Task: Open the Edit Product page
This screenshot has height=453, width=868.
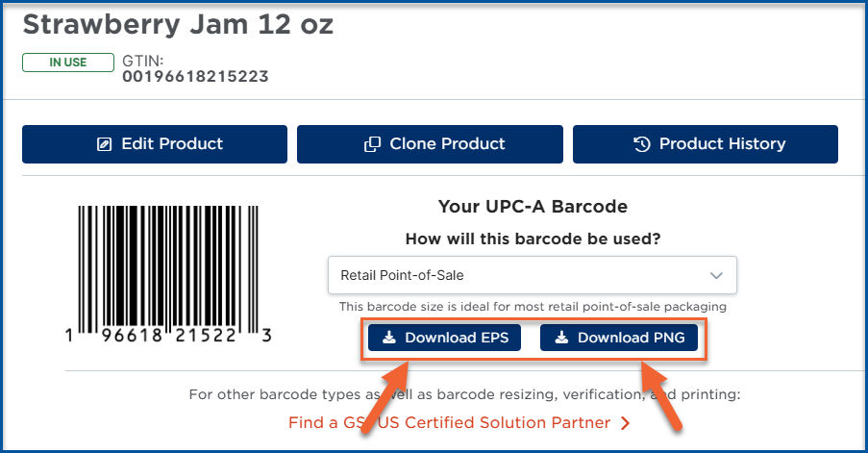Action: pyautogui.click(x=155, y=144)
